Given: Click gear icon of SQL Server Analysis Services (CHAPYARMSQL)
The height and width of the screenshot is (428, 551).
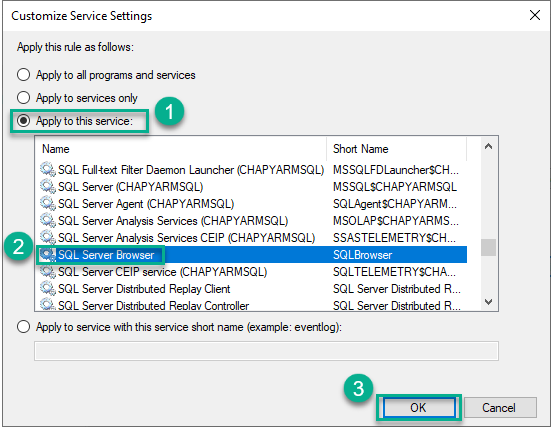Looking at the screenshot, I should (47, 220).
